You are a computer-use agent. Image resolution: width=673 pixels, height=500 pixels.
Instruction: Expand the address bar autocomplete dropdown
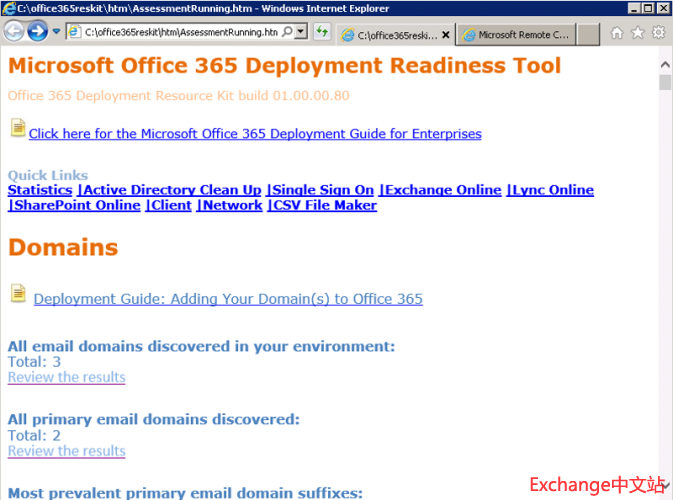point(302,32)
